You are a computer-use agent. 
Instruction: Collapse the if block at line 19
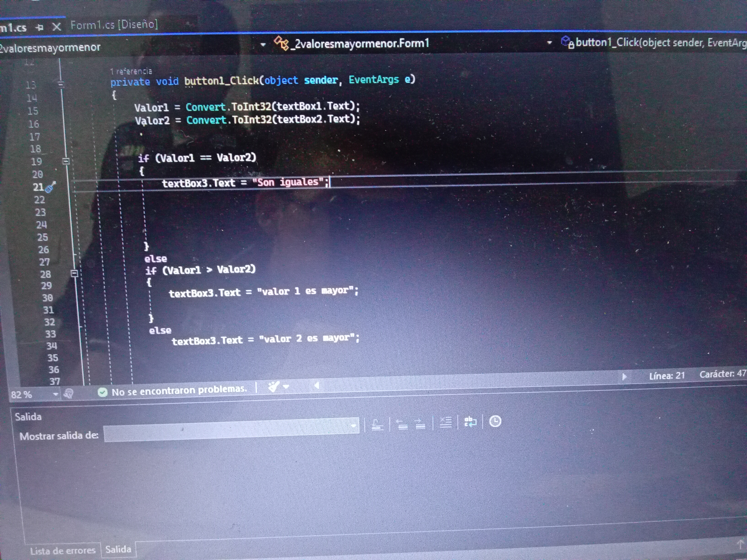66,161
